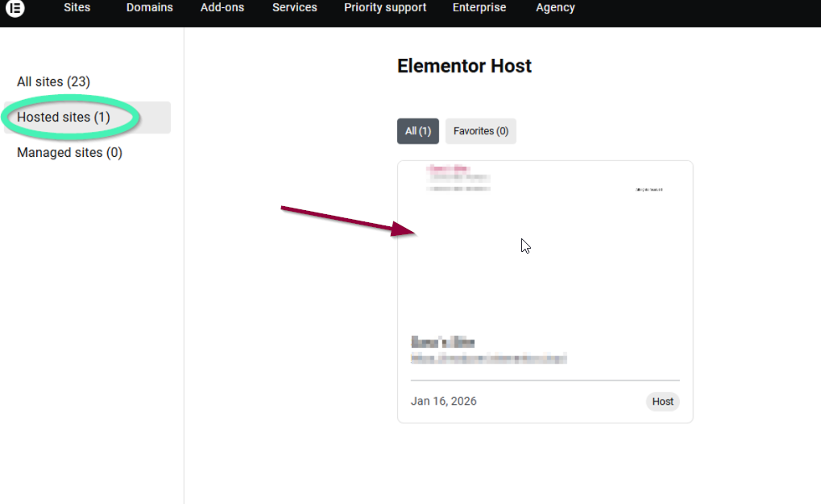Screen dimensions: 821x504
Task: Click the Jan 16, 2026 date text
Action: [x=443, y=402]
